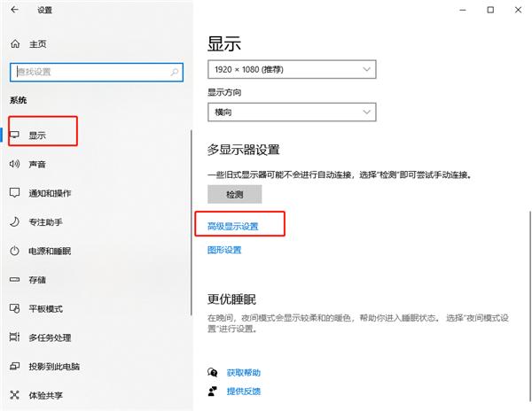The height and width of the screenshot is (411, 532).
Task: Open the 1920 × 1080 resolution dropdown
Action: [x=292, y=69]
